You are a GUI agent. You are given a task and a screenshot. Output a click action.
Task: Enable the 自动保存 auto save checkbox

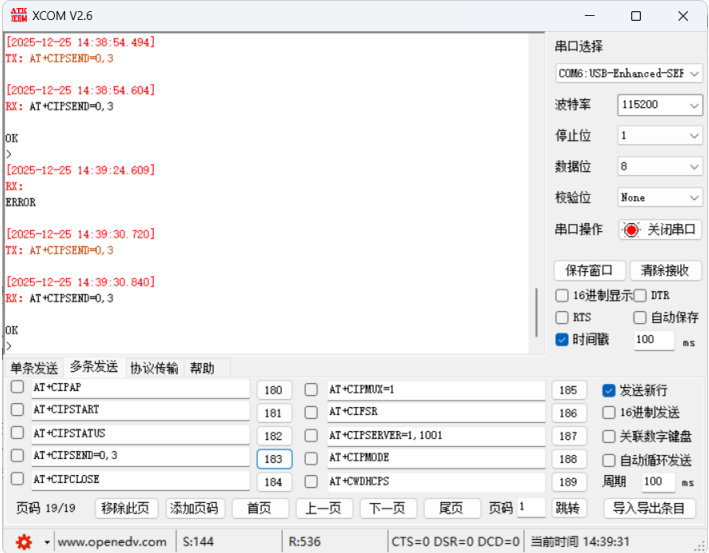[x=640, y=317]
